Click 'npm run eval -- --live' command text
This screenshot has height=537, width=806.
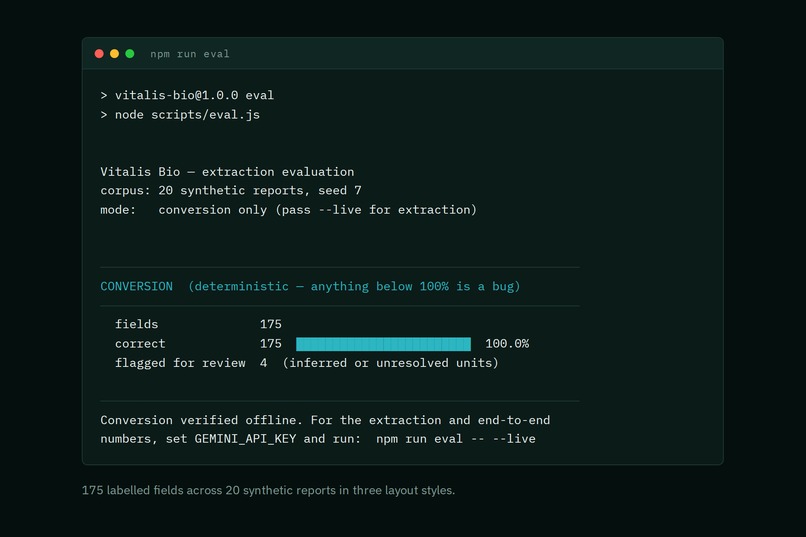[x=455, y=439]
